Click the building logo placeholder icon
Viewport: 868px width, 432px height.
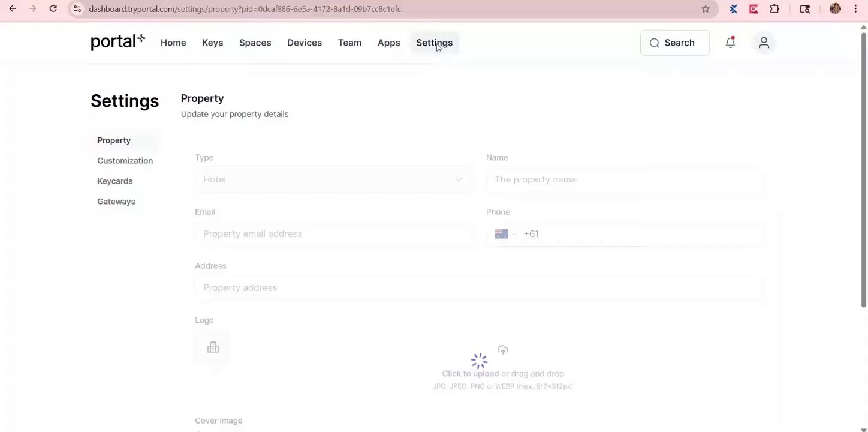pos(213,347)
